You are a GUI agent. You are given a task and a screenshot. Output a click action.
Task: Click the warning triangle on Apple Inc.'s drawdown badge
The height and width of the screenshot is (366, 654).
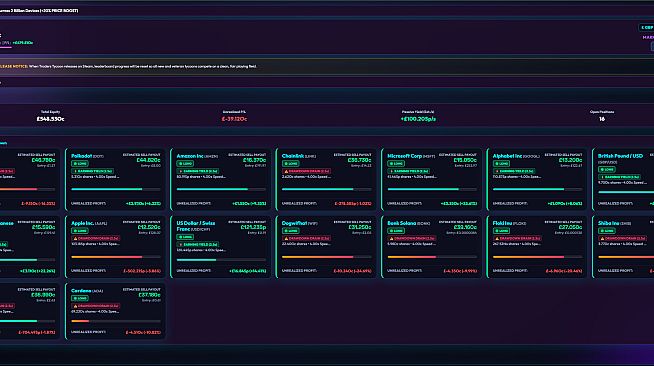coord(75,238)
